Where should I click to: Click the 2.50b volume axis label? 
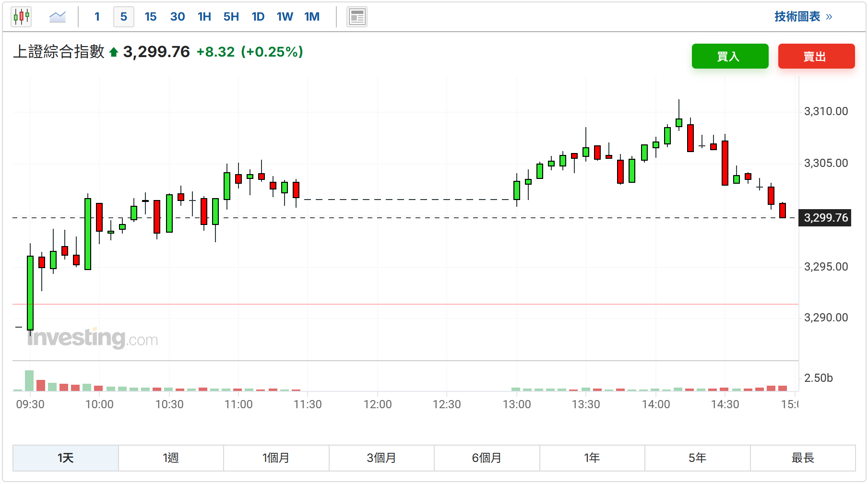coord(818,378)
